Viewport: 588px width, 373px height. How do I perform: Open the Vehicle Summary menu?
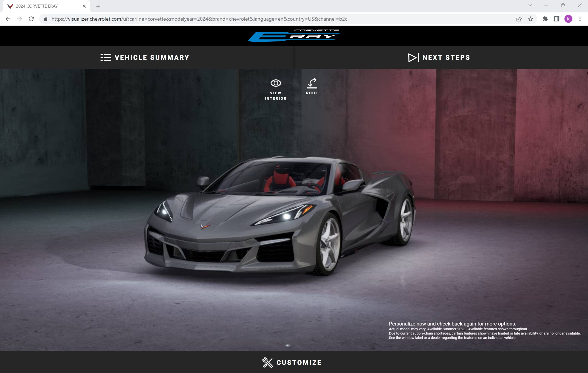point(145,58)
